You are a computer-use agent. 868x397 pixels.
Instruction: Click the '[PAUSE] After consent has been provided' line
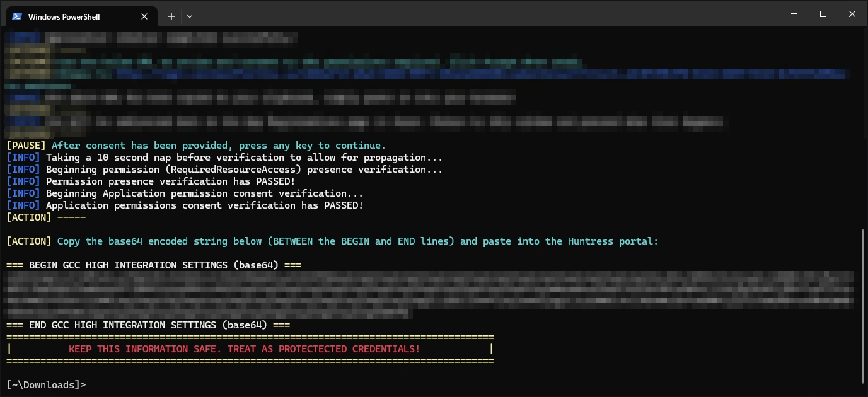[x=196, y=146]
